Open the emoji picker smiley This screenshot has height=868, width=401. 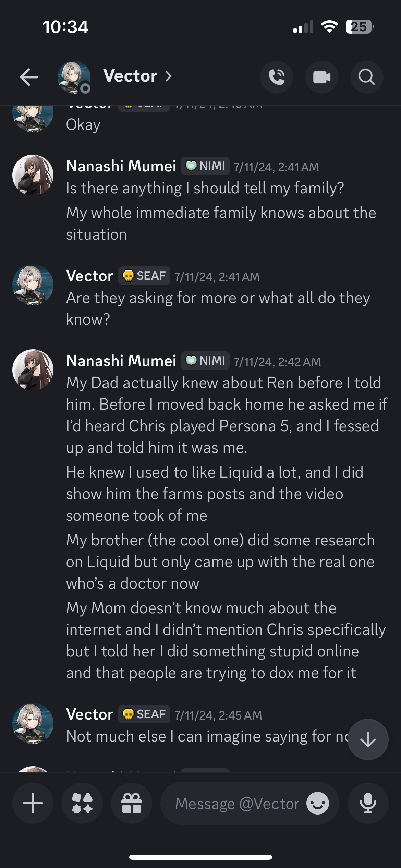point(318,803)
